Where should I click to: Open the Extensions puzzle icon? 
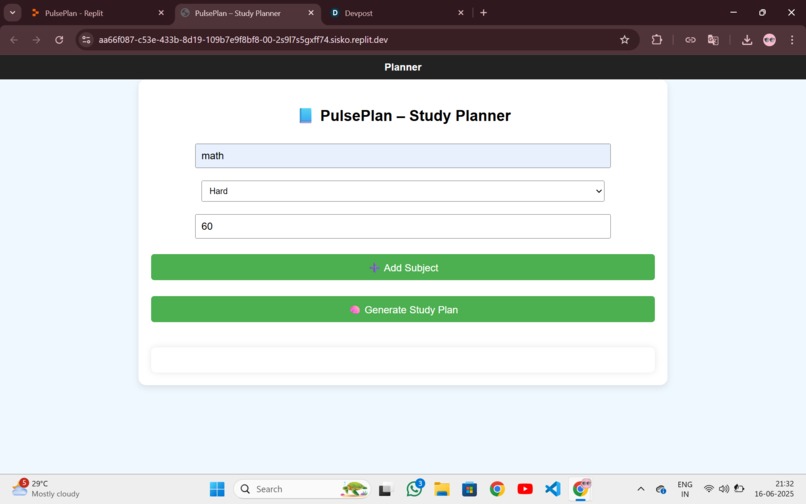[x=656, y=40]
